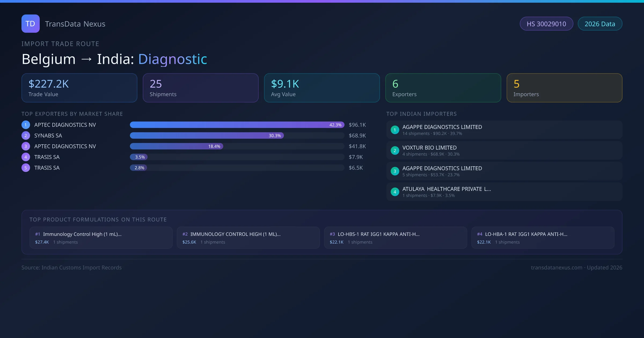Click the 2026 Data badge
The height and width of the screenshot is (338, 644).
pos(600,24)
